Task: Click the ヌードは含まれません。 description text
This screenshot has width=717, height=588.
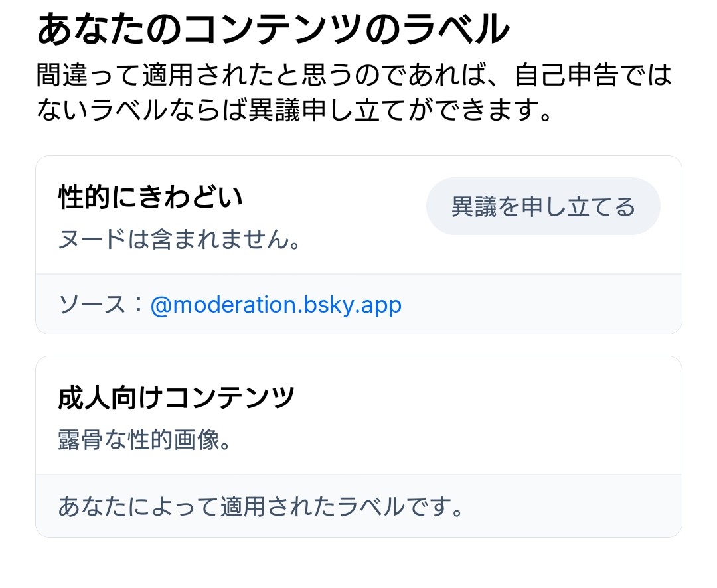Action: pyautogui.click(x=179, y=239)
